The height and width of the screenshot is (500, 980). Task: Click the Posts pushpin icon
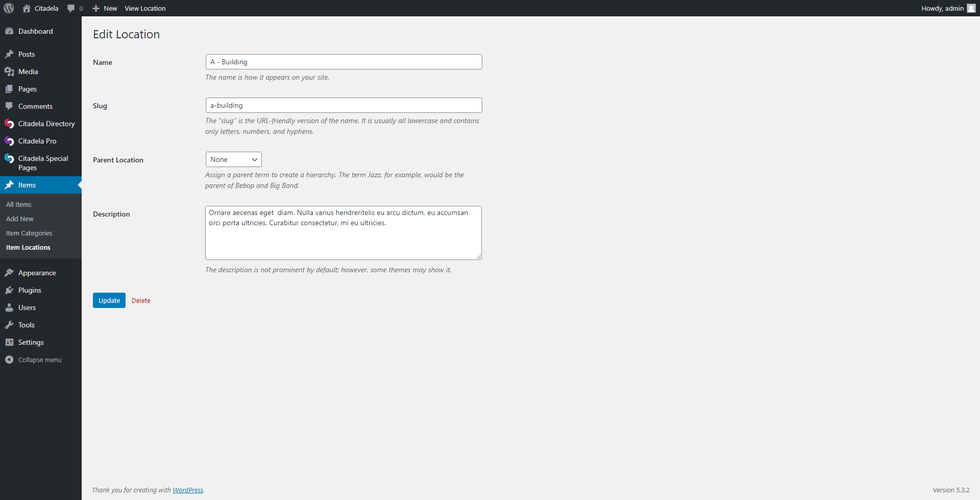click(x=9, y=54)
